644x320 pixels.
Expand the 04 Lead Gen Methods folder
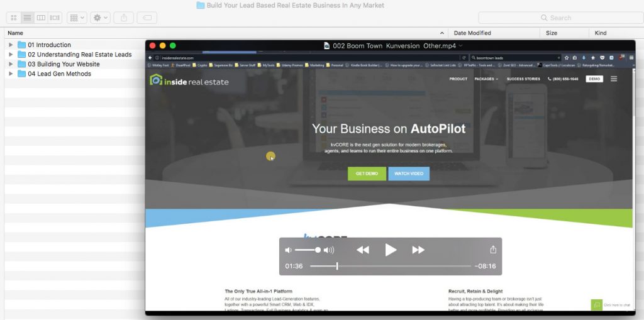click(x=11, y=74)
